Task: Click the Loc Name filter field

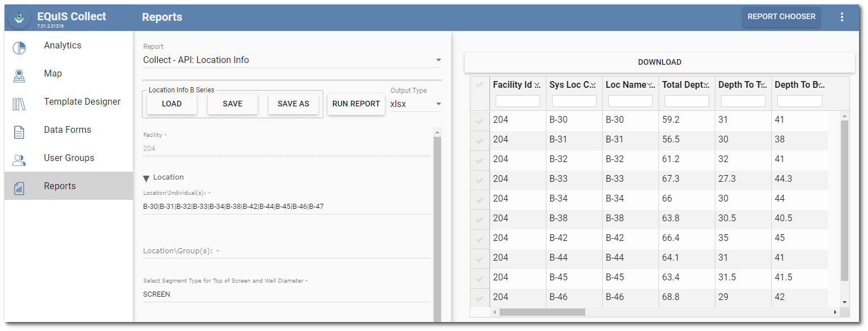Action: click(630, 101)
